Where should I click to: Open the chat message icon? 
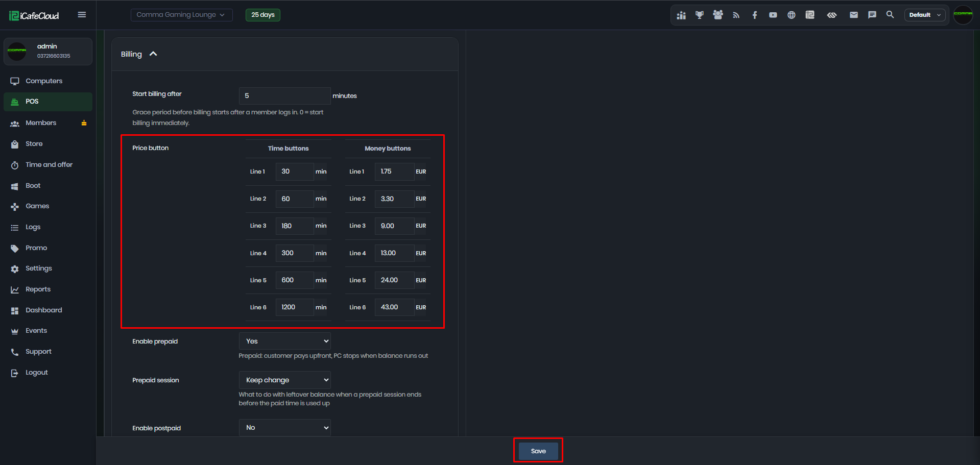point(872,15)
